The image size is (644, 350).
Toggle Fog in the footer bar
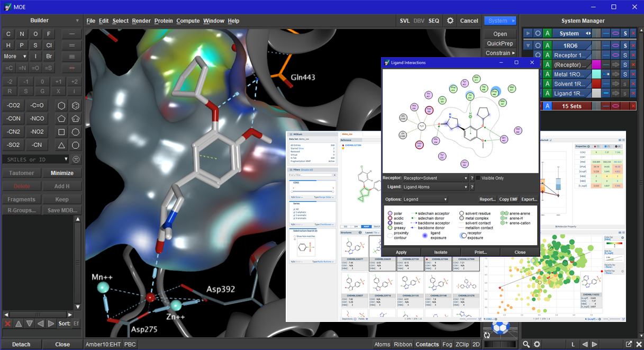[x=447, y=344]
